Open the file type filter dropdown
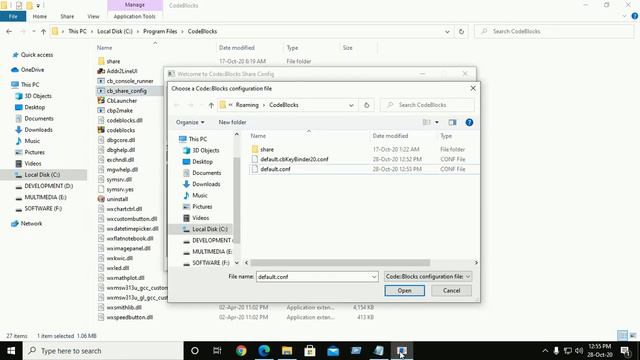This screenshot has width=640, height=360. coord(428,277)
